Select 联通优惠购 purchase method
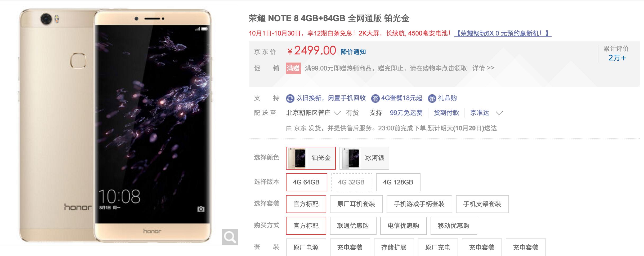 point(353,226)
